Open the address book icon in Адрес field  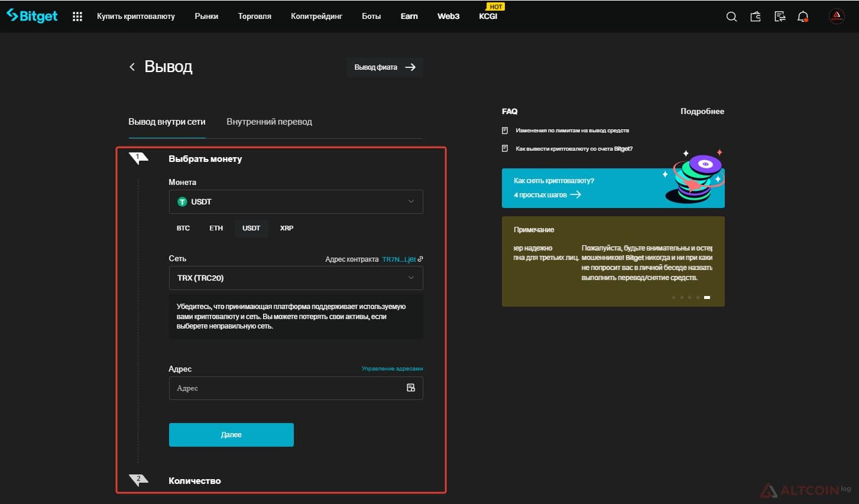click(x=411, y=388)
